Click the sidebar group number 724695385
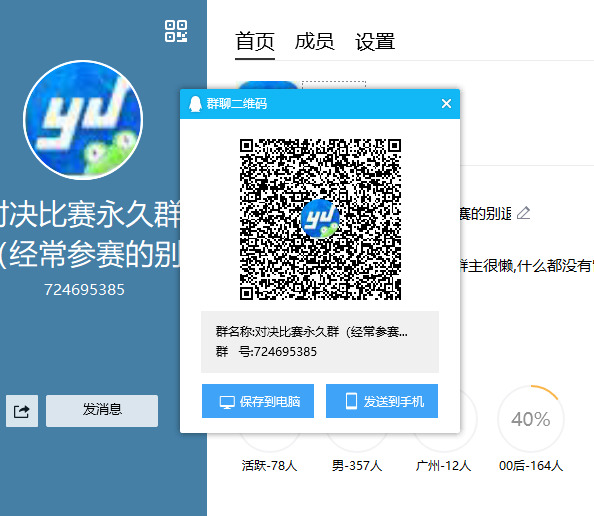 coord(84,290)
